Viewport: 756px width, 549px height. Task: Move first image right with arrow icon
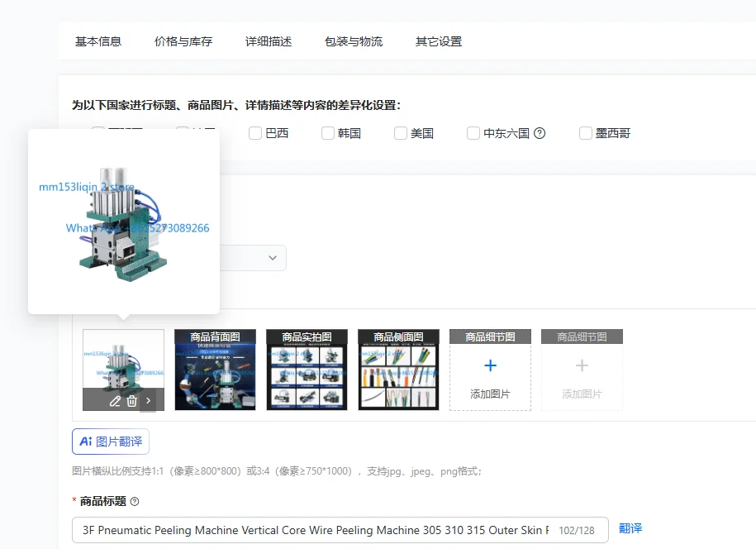(148, 400)
